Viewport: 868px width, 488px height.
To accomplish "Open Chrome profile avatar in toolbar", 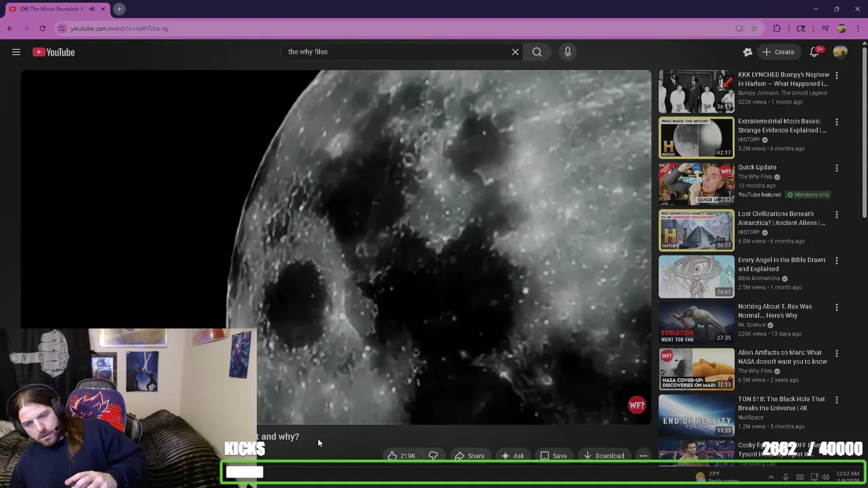I will pos(842,28).
